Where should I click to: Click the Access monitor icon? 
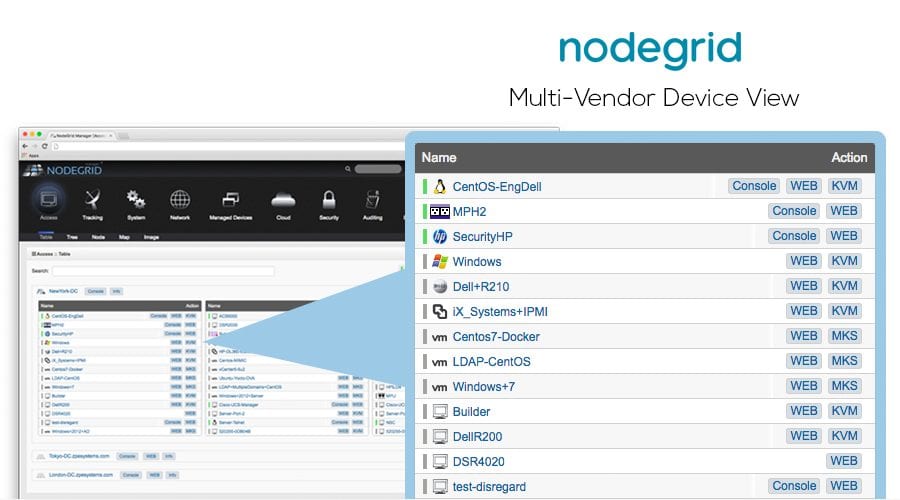[x=49, y=200]
